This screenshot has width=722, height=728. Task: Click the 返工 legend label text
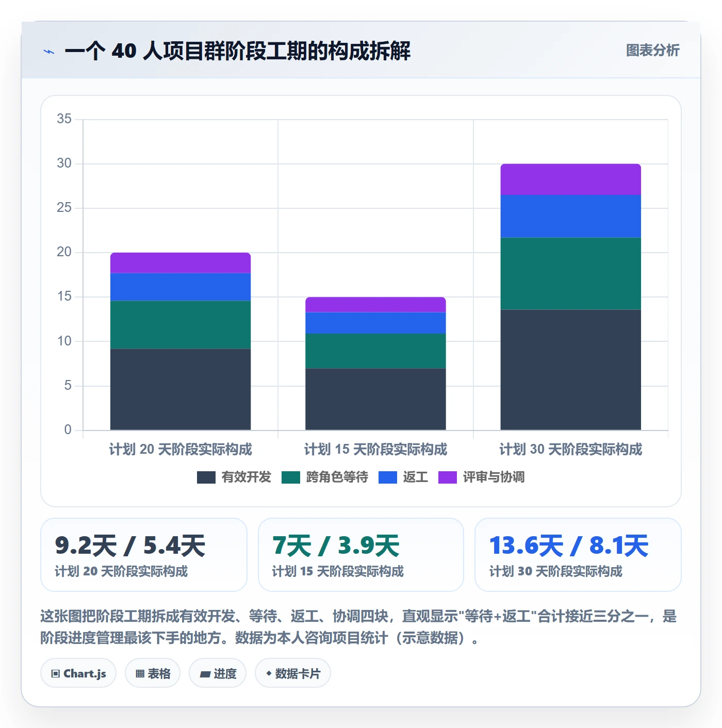coord(416,477)
